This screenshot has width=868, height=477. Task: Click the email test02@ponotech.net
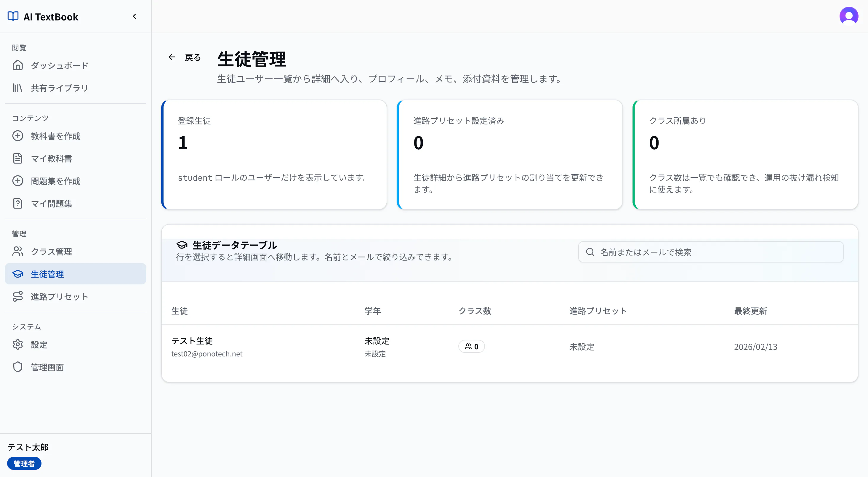tap(207, 354)
